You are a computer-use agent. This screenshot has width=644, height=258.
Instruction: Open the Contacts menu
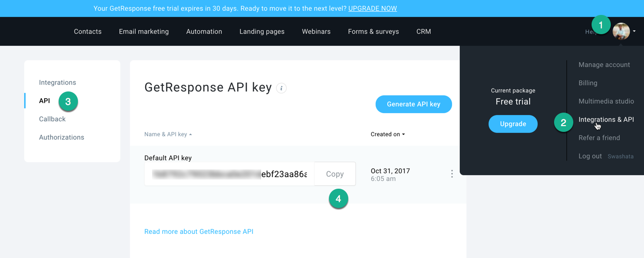(88, 31)
